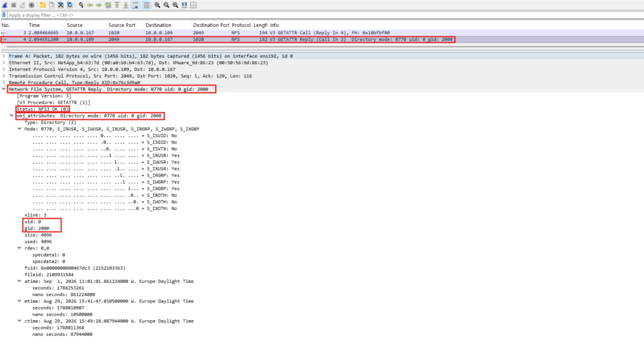The height and width of the screenshot is (344, 644).
Task: Go to previous packet green arrow
Action: (x=90, y=5)
